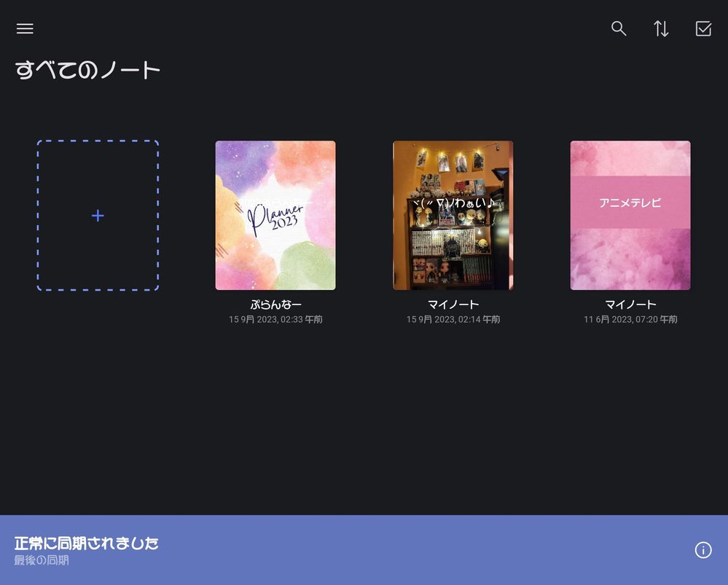Open the sort order icon

pos(661,29)
